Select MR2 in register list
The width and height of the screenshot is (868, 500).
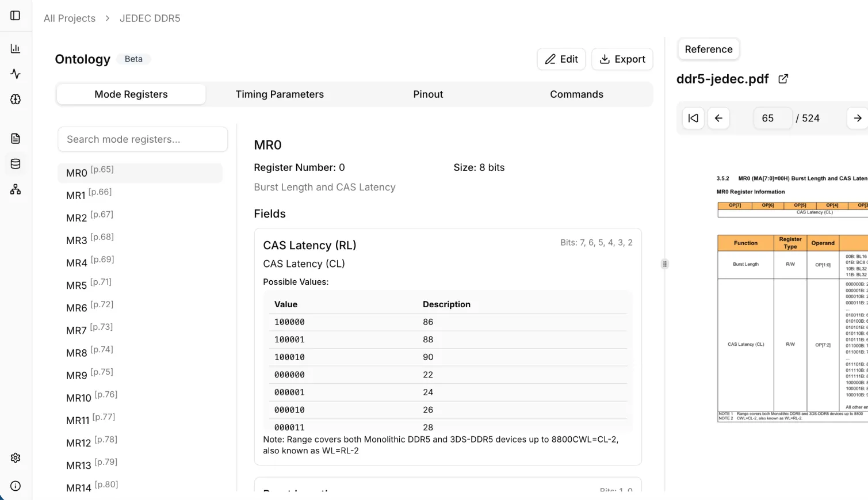click(x=140, y=217)
